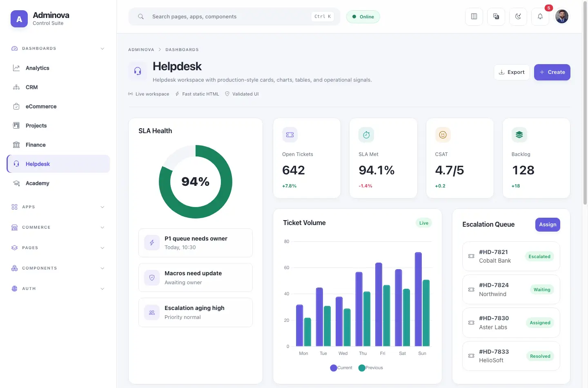Open Academy dashboard in sidebar
The width and height of the screenshot is (588, 388).
click(x=58, y=183)
